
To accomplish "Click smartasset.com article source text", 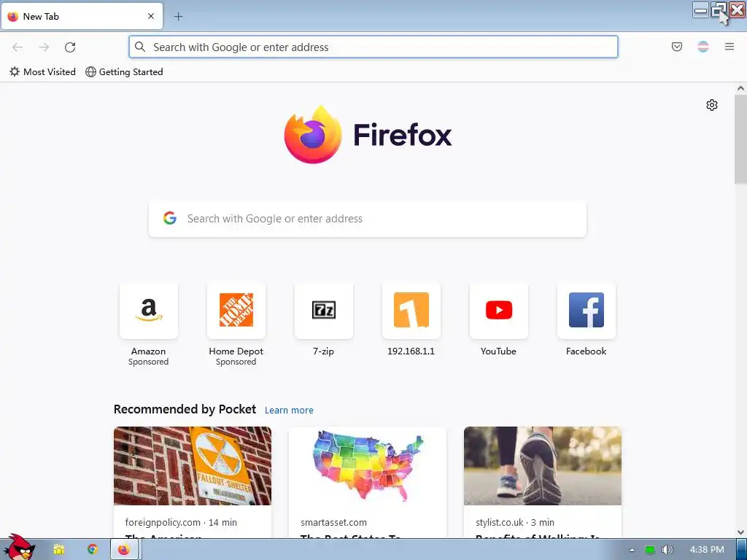I will click(333, 522).
